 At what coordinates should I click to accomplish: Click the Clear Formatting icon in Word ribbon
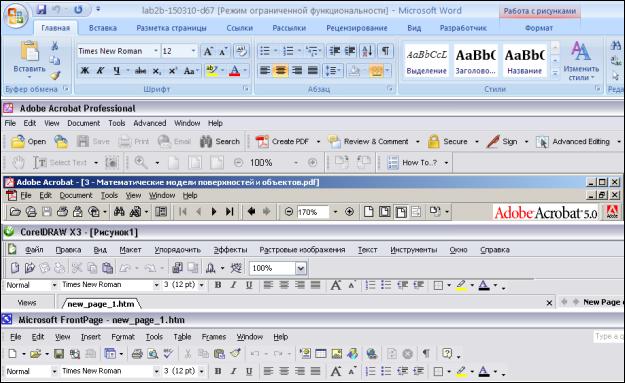pyautogui.click(x=241, y=51)
